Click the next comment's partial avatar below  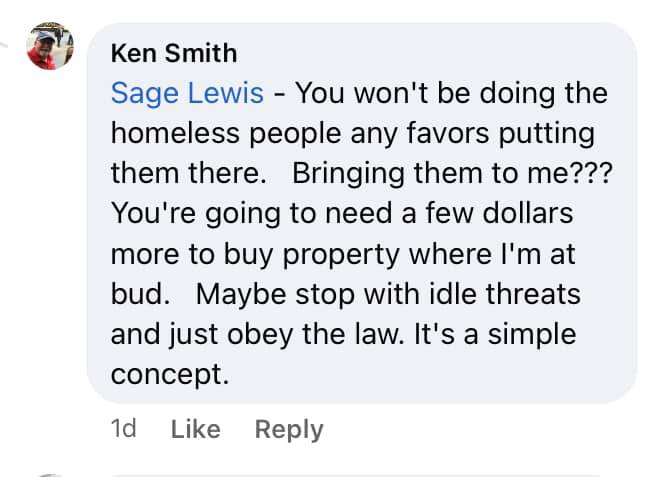point(50,475)
